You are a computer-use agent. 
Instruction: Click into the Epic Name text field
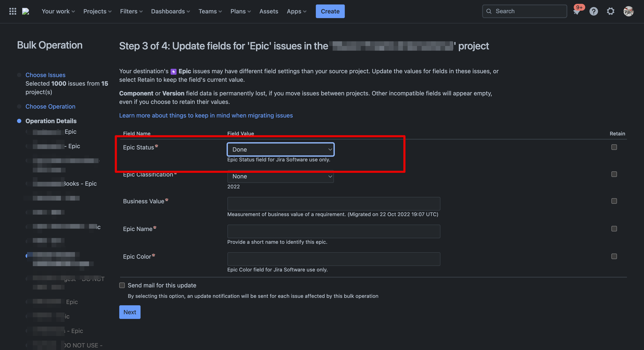point(333,231)
